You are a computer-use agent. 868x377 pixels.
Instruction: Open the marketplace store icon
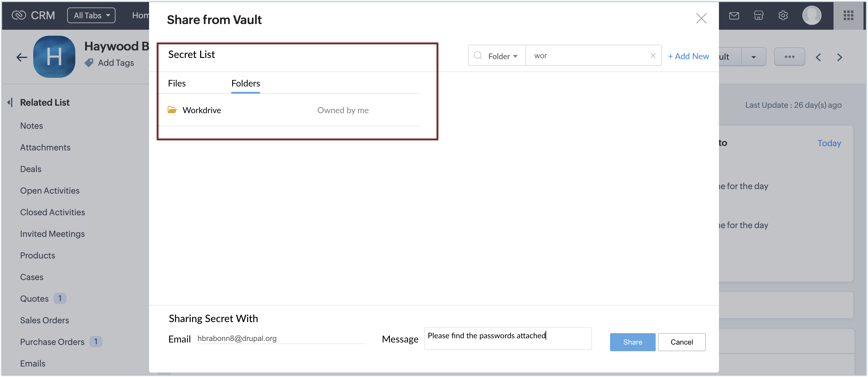759,16
